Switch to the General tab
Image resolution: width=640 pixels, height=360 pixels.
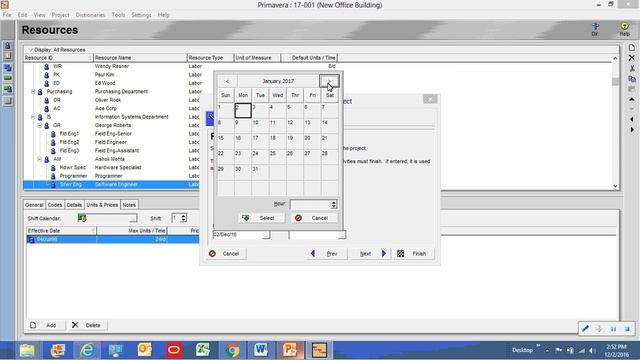pos(34,205)
